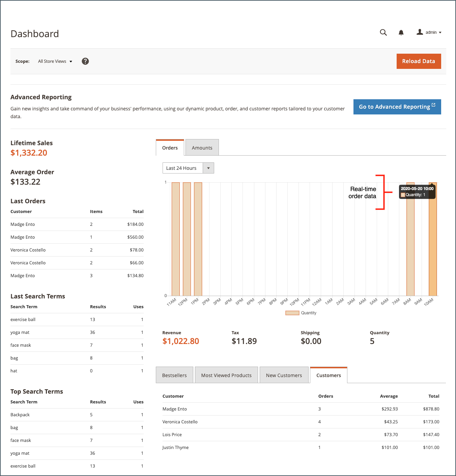Click the Lifetime Sales amount $1,332.20
Viewport: 456px width, 476px height.
29,153
